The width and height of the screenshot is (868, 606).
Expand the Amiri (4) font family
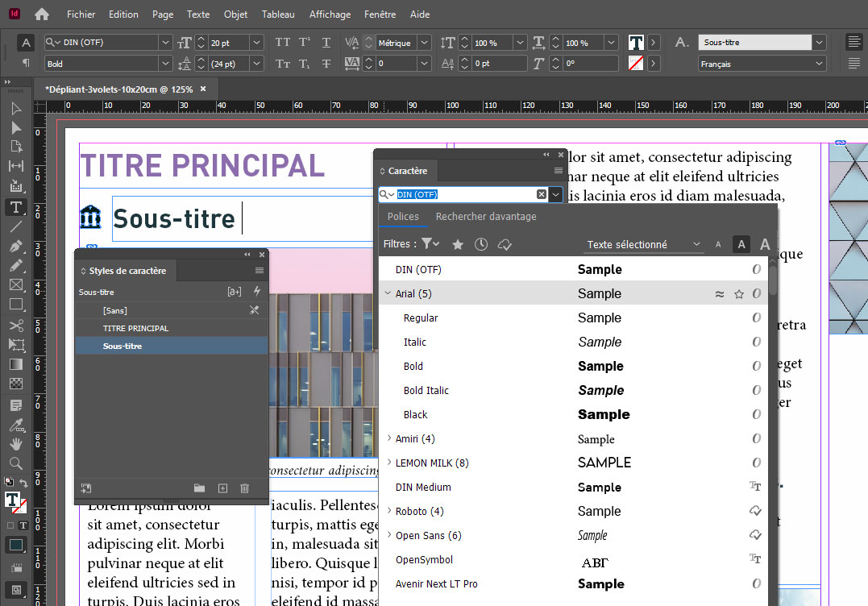click(x=389, y=438)
